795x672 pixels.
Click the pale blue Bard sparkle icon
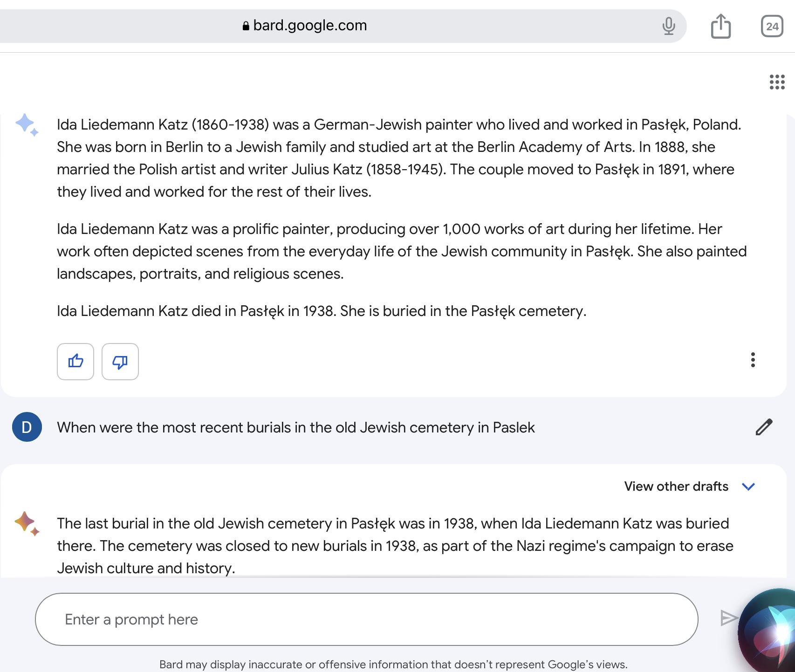tap(27, 125)
